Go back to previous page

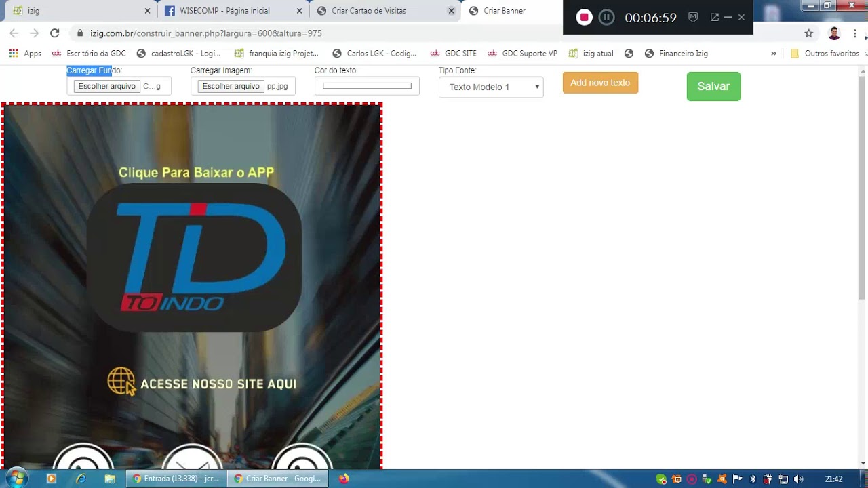[x=14, y=33]
